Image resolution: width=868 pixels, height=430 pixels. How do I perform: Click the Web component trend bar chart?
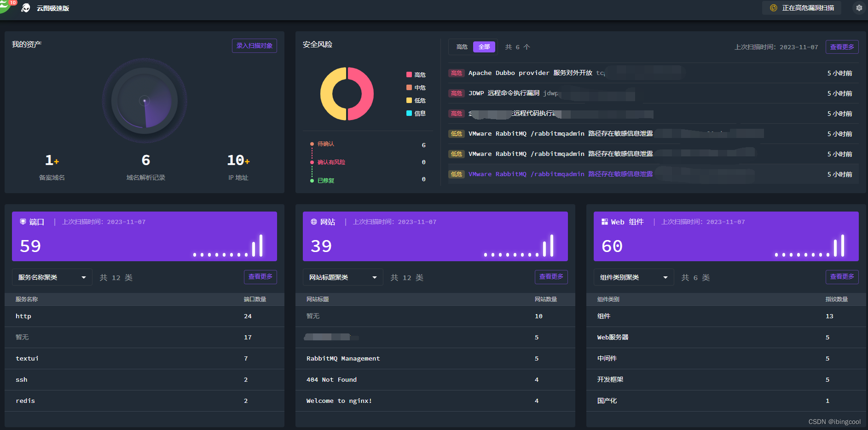click(x=810, y=246)
